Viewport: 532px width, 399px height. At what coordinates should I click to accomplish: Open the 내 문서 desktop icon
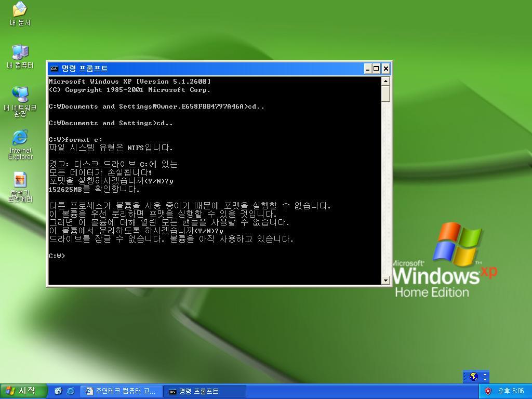pos(20,14)
